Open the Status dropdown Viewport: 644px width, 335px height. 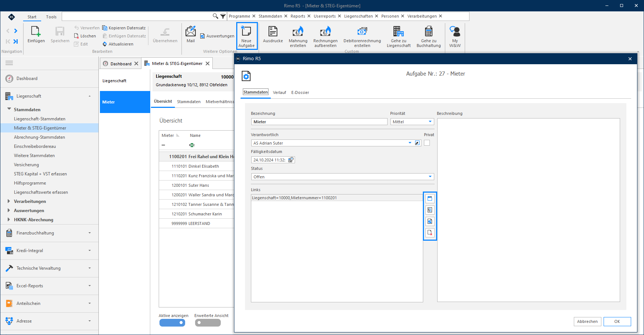430,176
